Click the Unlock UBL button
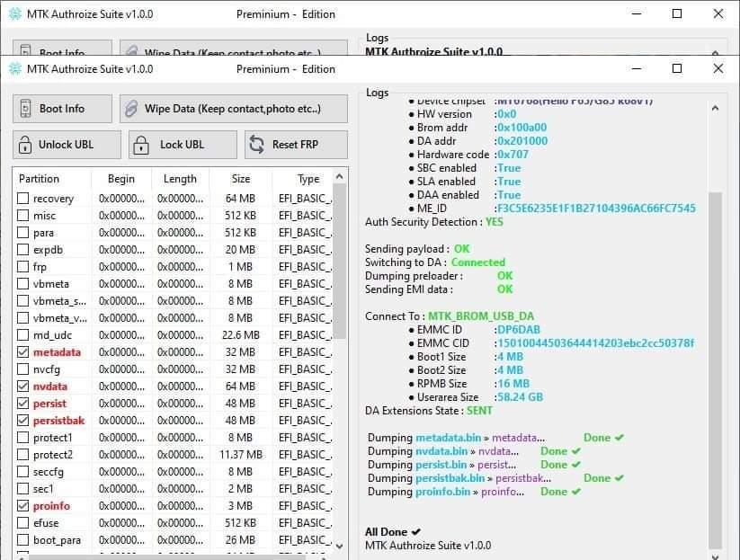The image size is (740, 560). (x=67, y=145)
